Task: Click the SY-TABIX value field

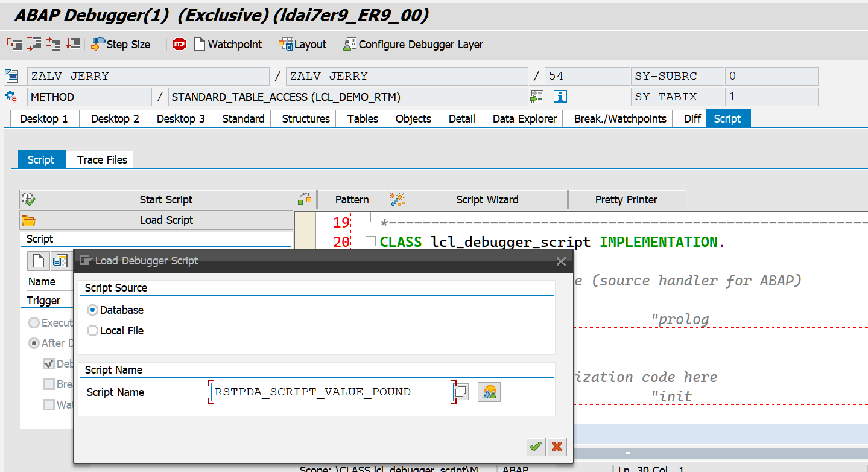Action: click(x=771, y=97)
